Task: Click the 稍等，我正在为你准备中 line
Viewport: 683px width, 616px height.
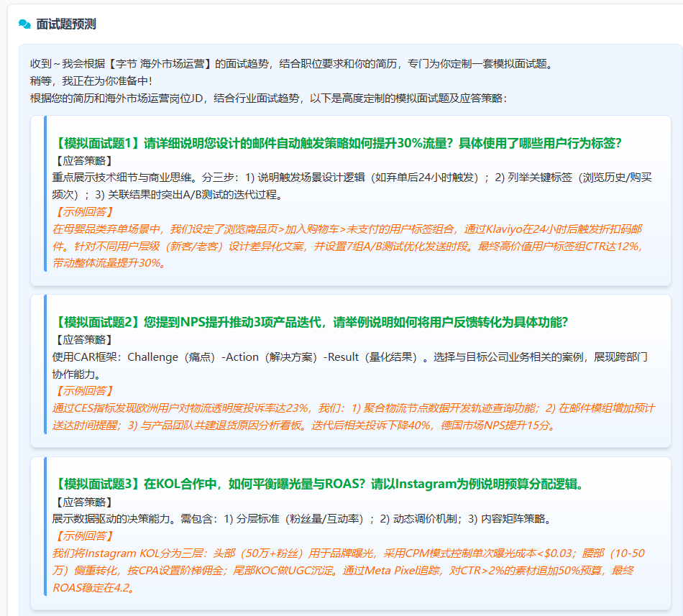Action: click(x=91, y=81)
